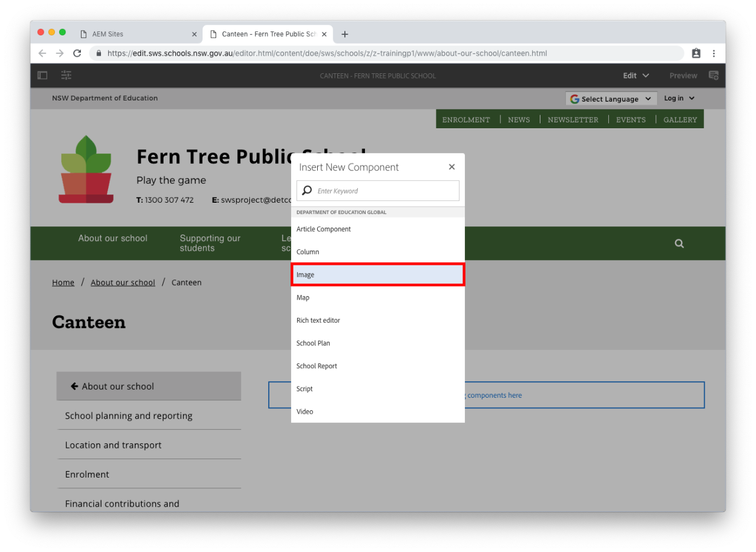Image resolution: width=756 pixels, height=552 pixels.
Task: Click About our school breadcrumb link
Action: (x=123, y=283)
